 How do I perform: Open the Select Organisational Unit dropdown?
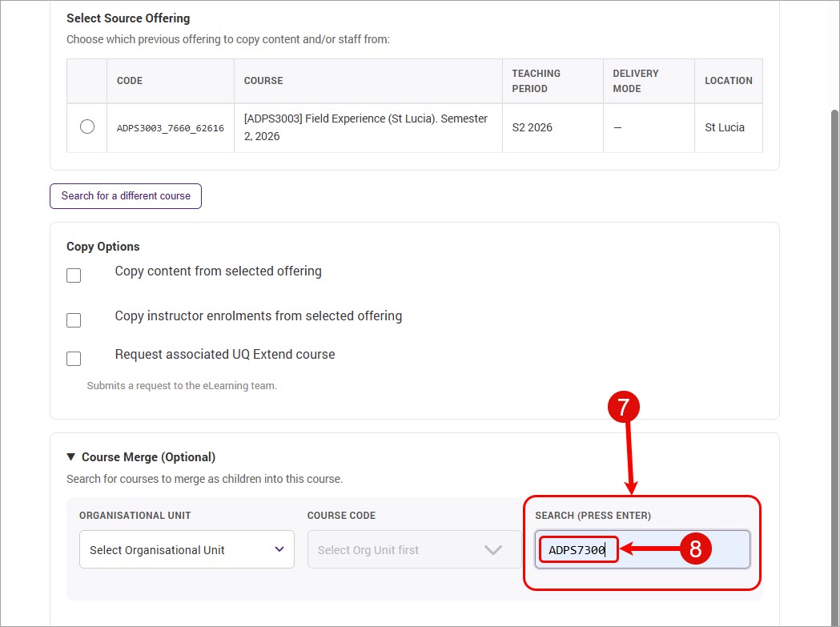click(x=187, y=550)
